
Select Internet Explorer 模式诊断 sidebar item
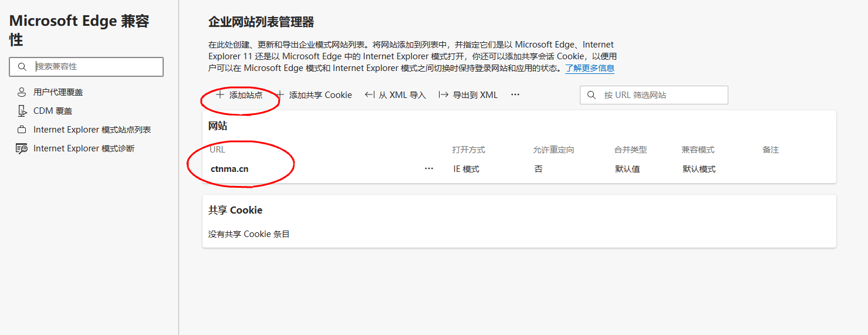[x=84, y=148]
